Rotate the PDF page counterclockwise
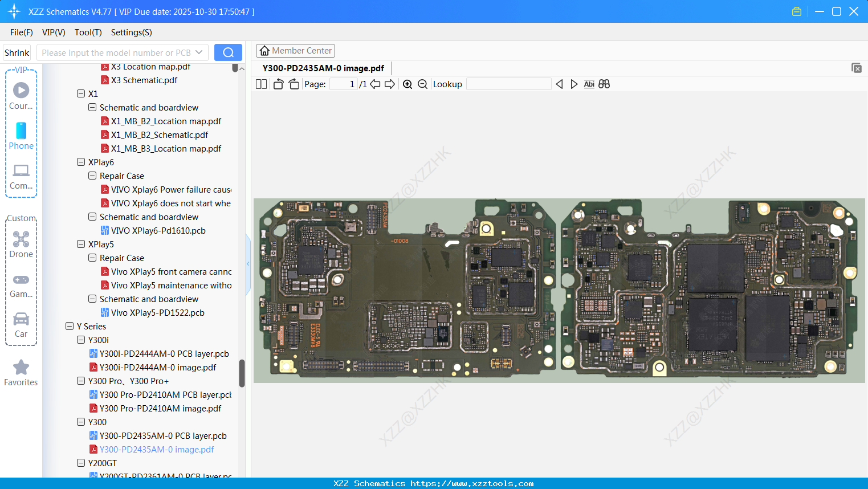Viewport: 868px width, 489px height. (x=278, y=84)
